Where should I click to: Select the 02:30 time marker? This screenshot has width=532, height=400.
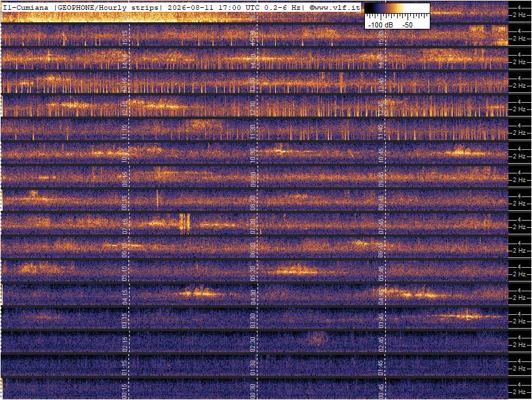point(253,344)
